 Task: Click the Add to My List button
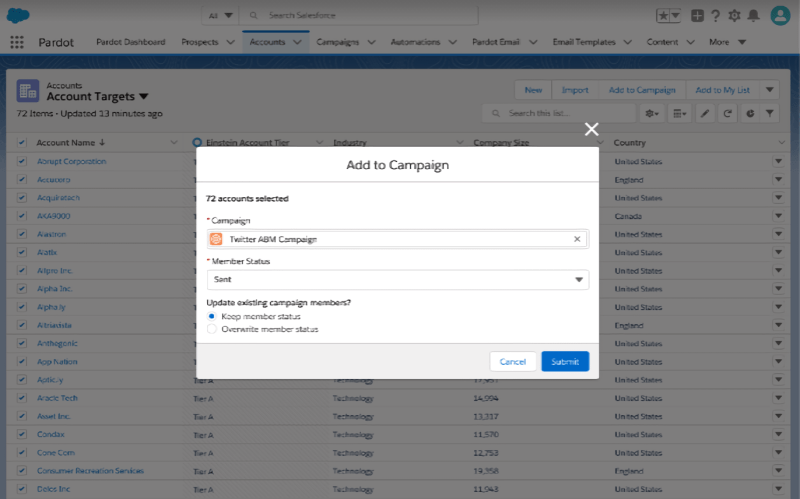(x=722, y=90)
